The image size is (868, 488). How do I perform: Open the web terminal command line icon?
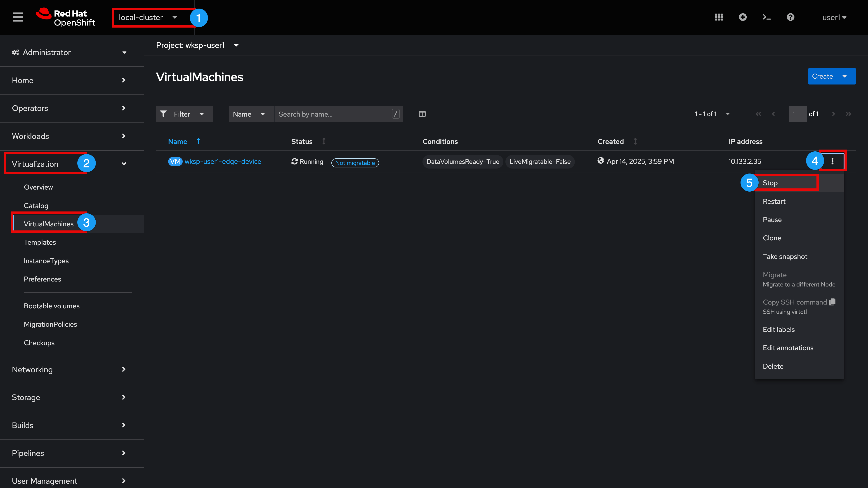point(767,17)
